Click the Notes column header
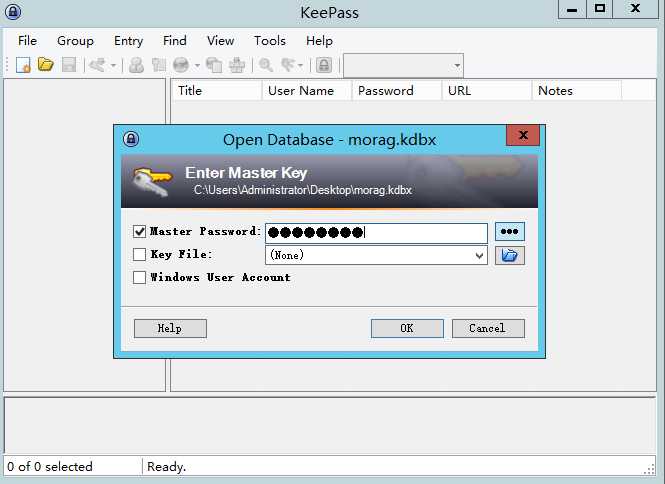This screenshot has height=484, width=665. click(x=577, y=91)
